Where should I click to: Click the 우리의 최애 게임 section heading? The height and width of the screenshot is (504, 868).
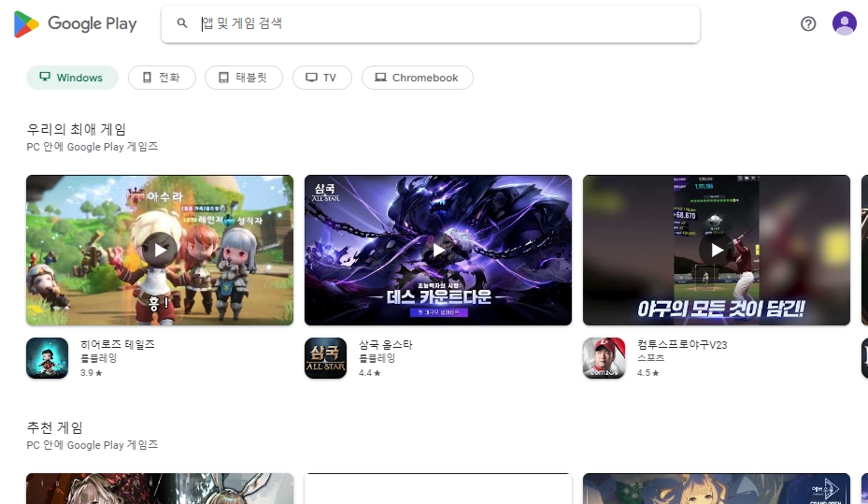[x=77, y=130]
